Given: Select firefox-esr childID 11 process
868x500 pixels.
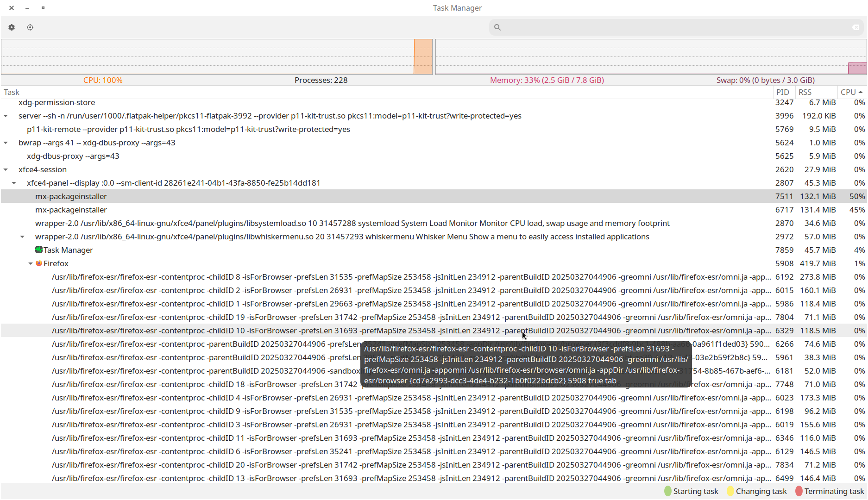Looking at the screenshot, I should [434, 438].
